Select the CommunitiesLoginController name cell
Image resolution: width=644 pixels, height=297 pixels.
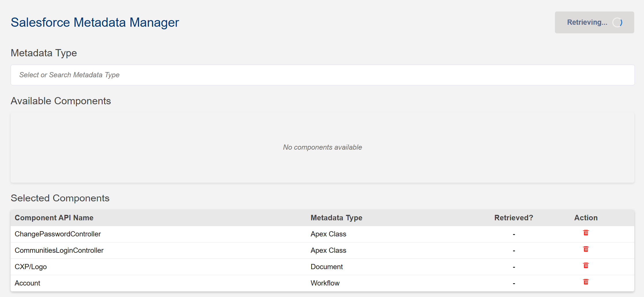click(x=59, y=250)
